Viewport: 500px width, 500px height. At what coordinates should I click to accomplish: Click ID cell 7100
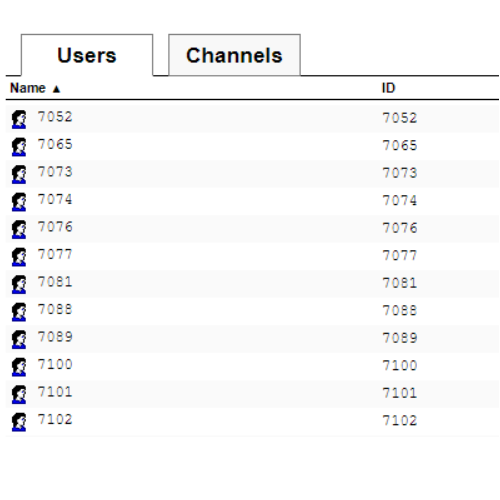(x=400, y=366)
